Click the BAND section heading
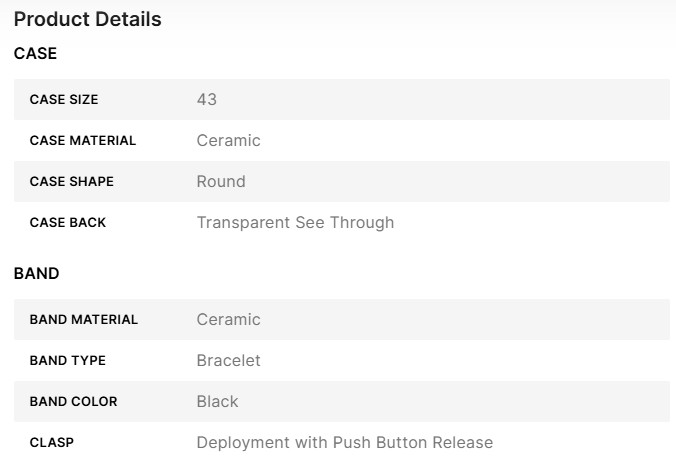The height and width of the screenshot is (468, 676). coord(37,273)
